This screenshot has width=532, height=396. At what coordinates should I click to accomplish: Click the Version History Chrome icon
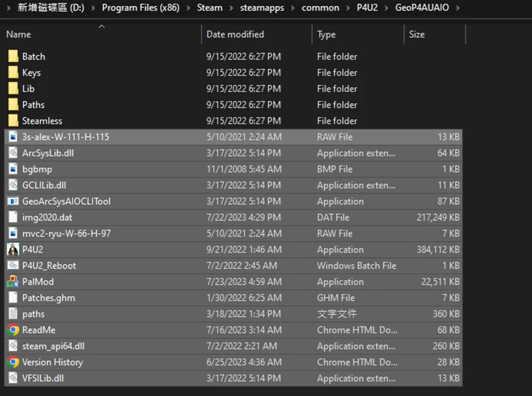coord(13,362)
